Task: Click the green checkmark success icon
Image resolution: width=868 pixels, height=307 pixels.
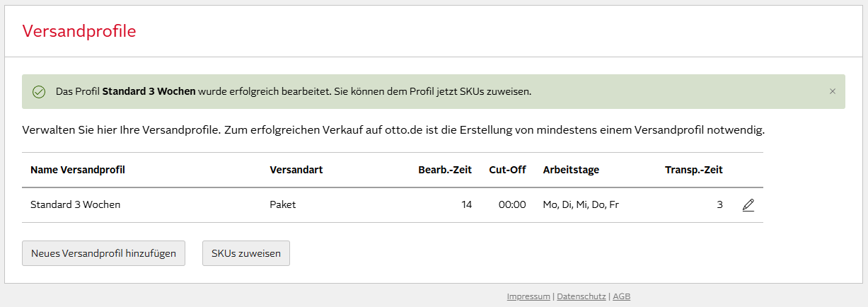Action: pos(40,92)
